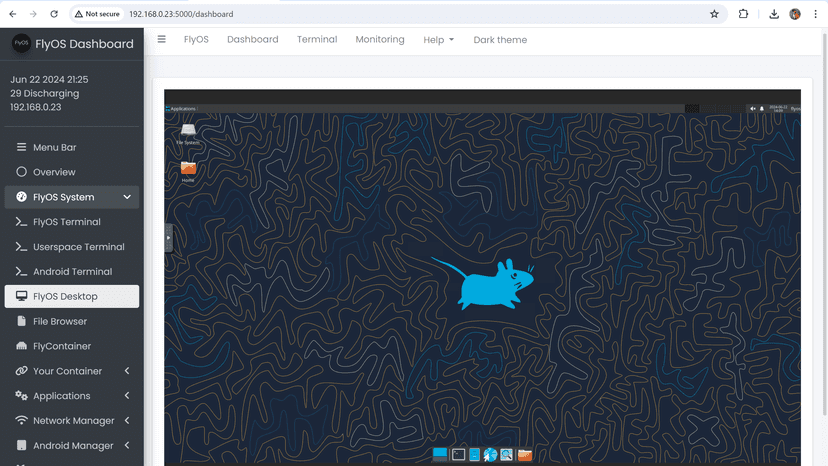Reload the page

54,14
